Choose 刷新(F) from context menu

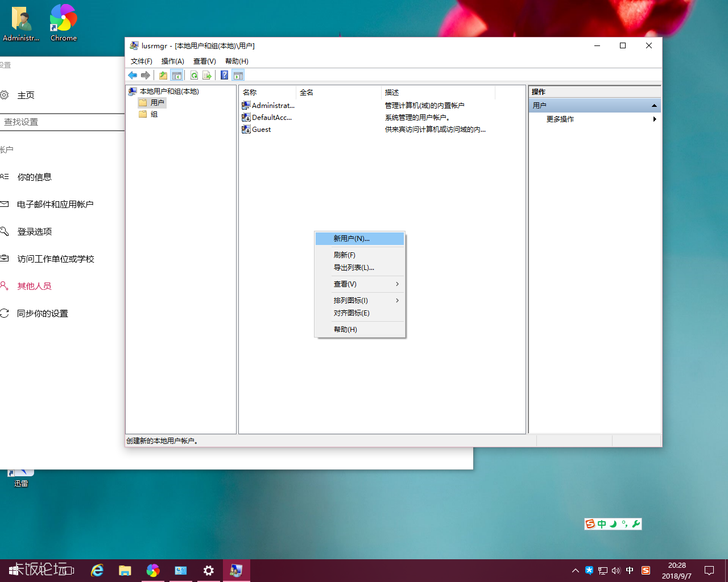tap(360, 255)
